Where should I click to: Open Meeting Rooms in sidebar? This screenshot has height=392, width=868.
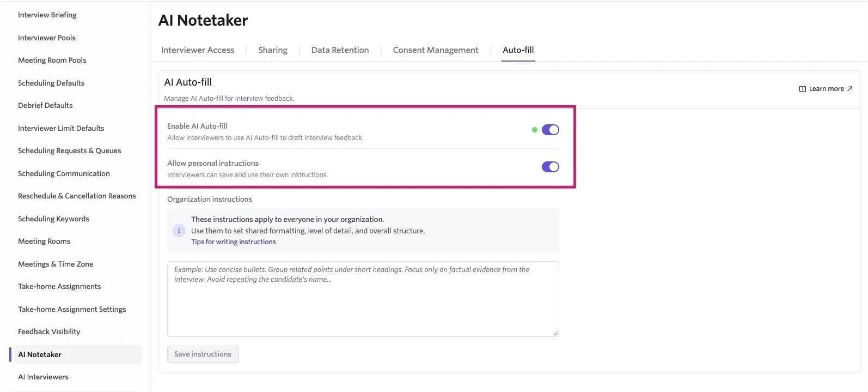tap(44, 241)
